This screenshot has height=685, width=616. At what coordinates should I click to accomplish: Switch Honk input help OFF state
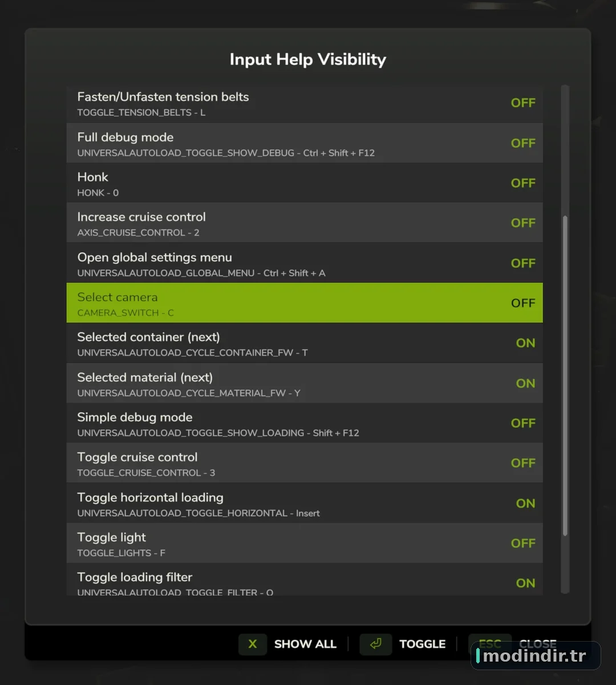click(x=523, y=183)
